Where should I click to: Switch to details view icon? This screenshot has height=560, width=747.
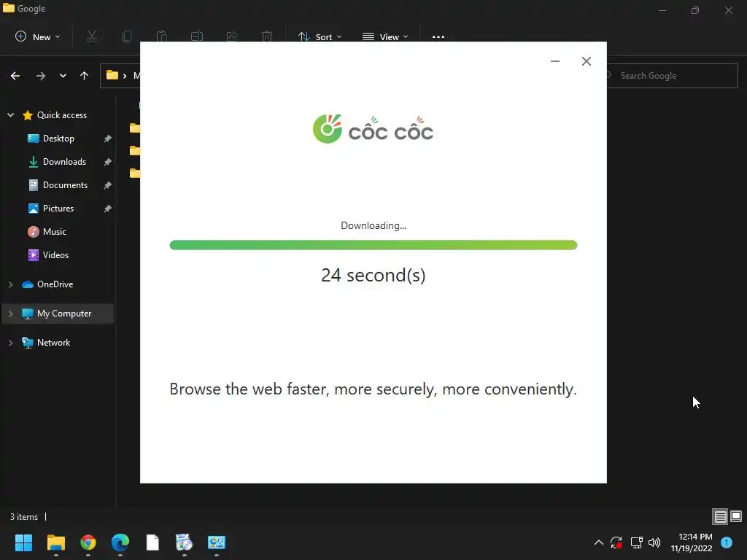[720, 516]
